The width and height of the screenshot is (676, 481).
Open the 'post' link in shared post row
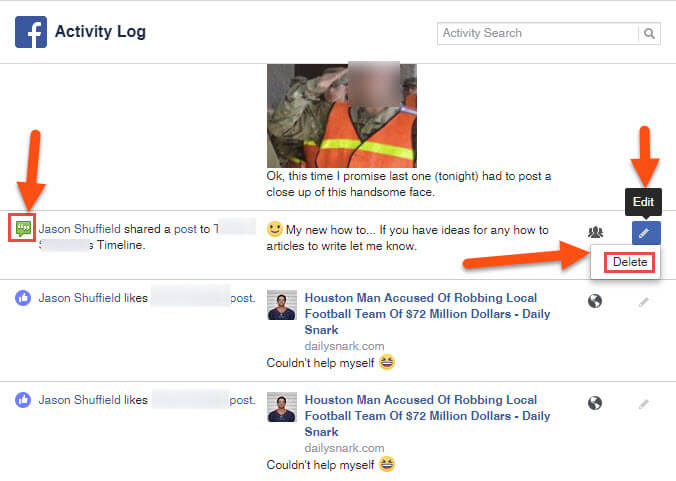[185, 229]
